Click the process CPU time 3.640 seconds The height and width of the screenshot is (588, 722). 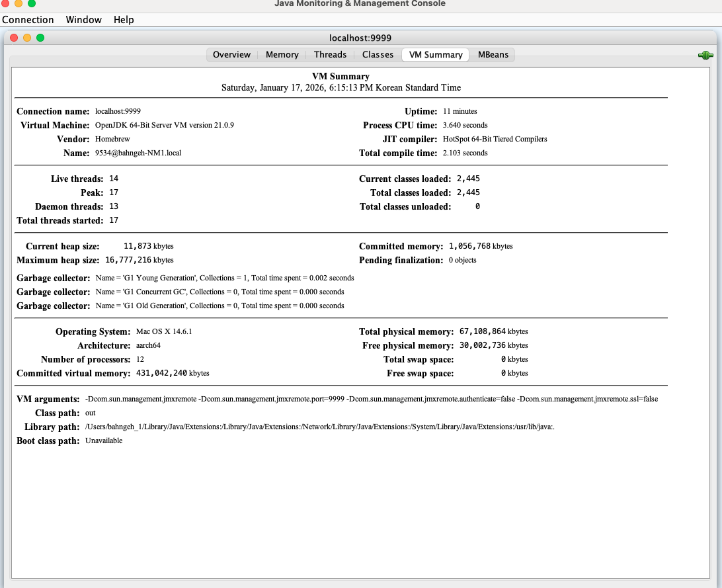465,125
